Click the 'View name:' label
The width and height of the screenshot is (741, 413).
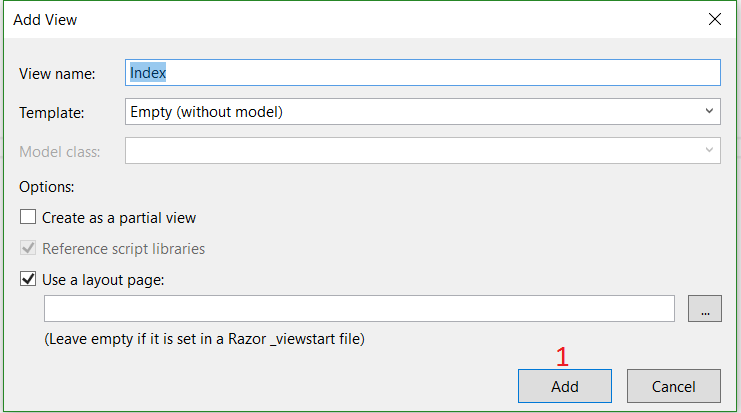57,74
